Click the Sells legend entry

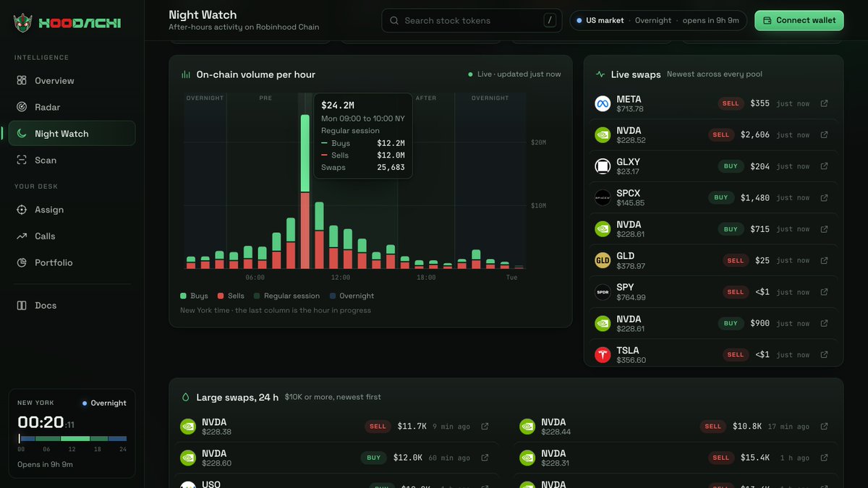(231, 296)
